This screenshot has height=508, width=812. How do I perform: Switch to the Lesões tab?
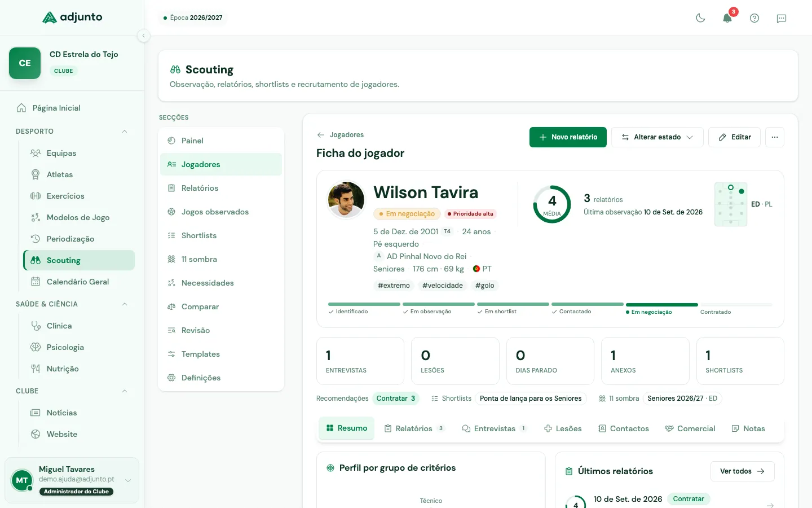[x=563, y=428]
